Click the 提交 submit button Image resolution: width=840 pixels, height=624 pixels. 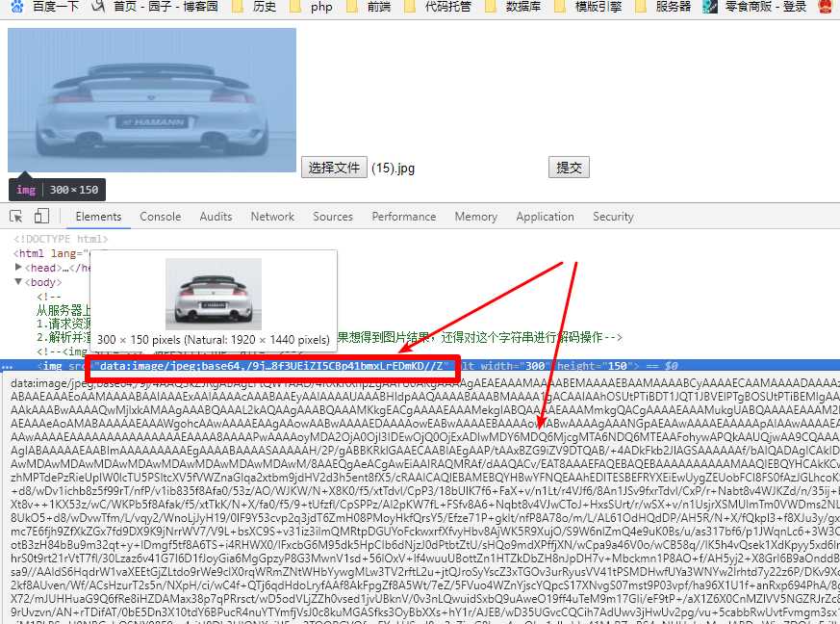[569, 168]
